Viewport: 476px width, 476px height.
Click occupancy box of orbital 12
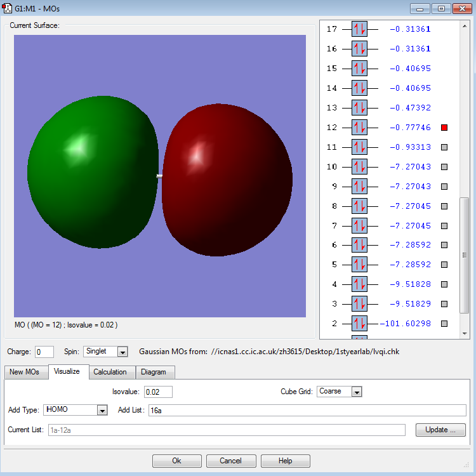[x=359, y=128]
